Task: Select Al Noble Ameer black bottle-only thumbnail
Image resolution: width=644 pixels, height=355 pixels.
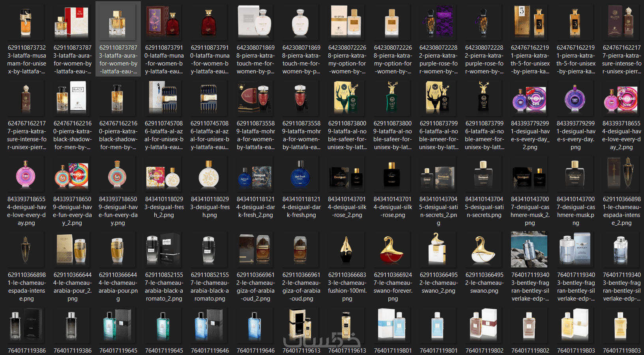Action: pos(484,98)
